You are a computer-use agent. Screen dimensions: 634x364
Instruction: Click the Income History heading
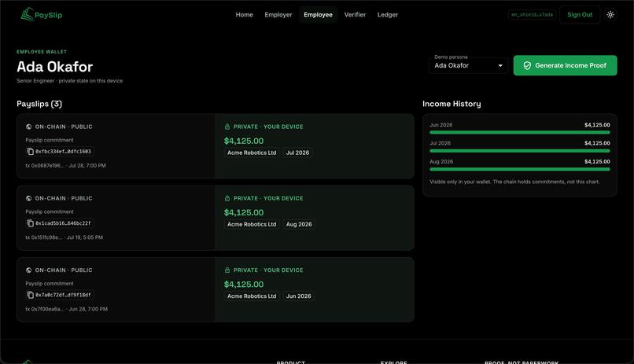click(452, 104)
